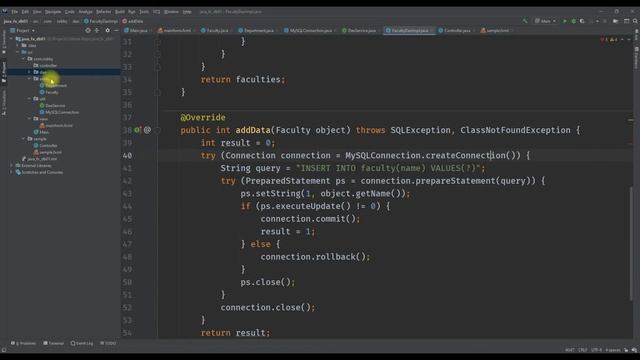Open the Window menu

tap(171, 11)
